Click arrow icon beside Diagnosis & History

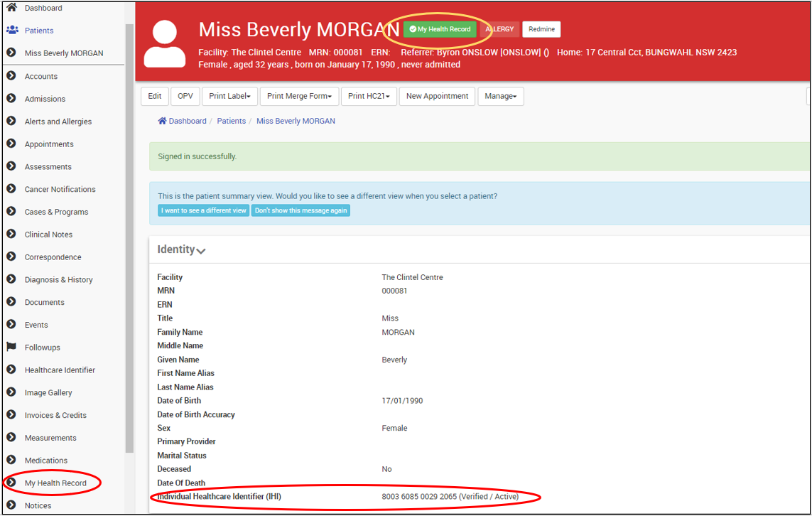coord(11,279)
